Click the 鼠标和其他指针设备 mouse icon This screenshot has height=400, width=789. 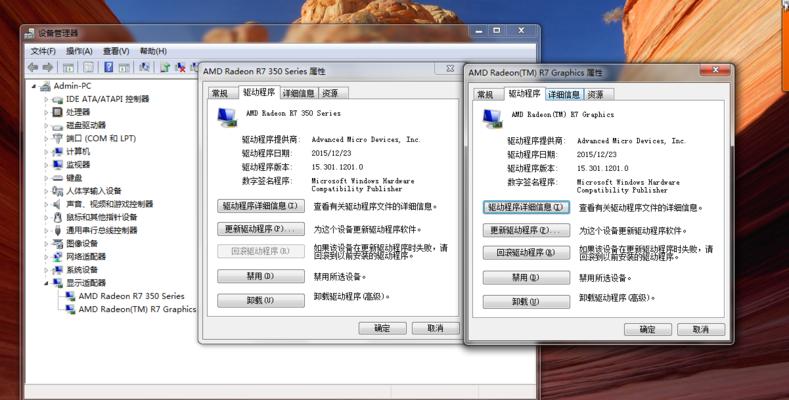click(57, 217)
